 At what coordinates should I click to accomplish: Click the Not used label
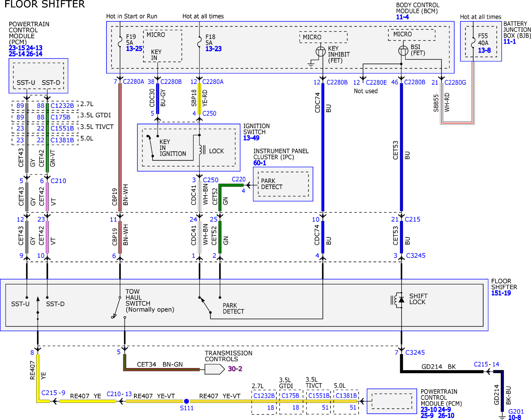click(366, 91)
